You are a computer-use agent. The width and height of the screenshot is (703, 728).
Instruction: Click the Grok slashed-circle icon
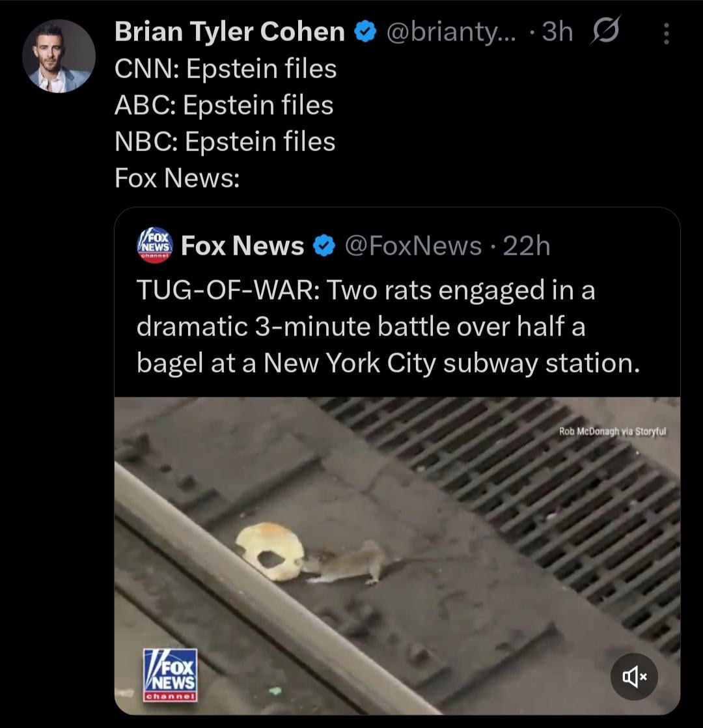pos(605,31)
